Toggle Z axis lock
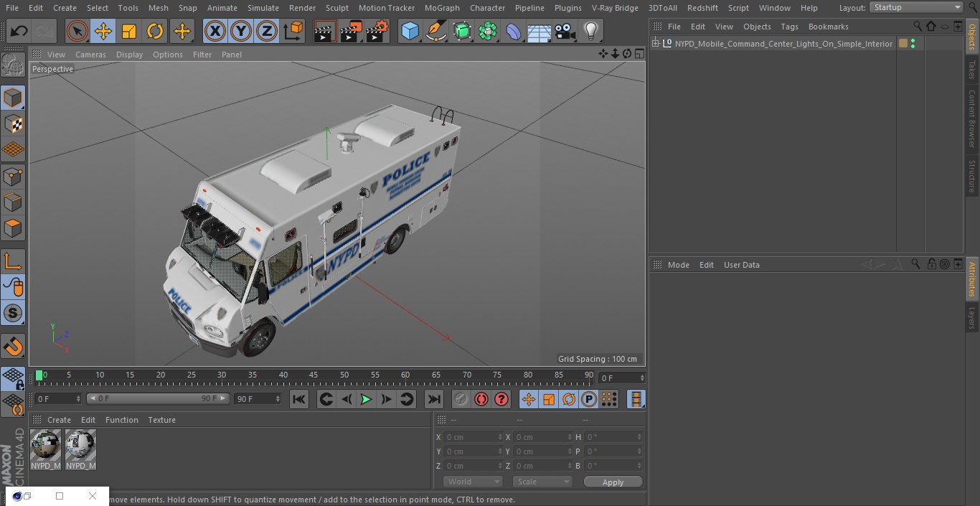The width and height of the screenshot is (980, 506). (x=267, y=31)
